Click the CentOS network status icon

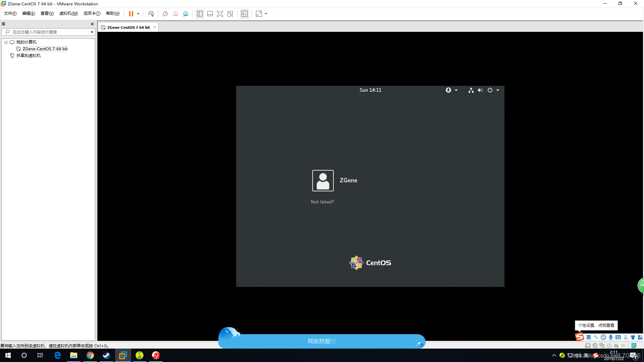click(471, 90)
